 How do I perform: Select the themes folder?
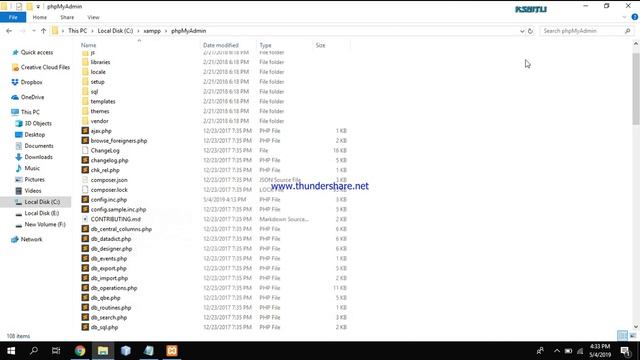100,111
